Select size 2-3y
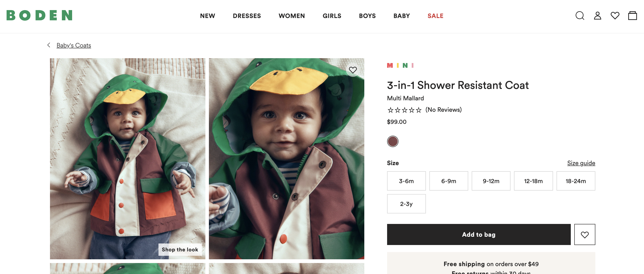This screenshot has width=644, height=274. coord(406,204)
